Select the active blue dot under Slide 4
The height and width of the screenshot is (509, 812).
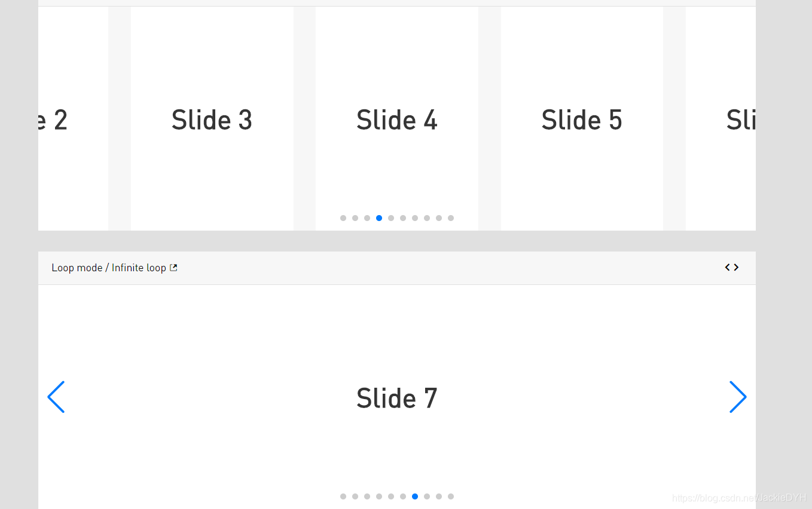pyautogui.click(x=379, y=218)
